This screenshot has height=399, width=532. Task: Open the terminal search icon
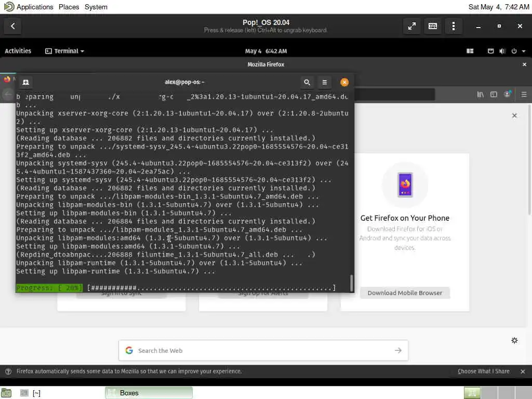(307, 82)
